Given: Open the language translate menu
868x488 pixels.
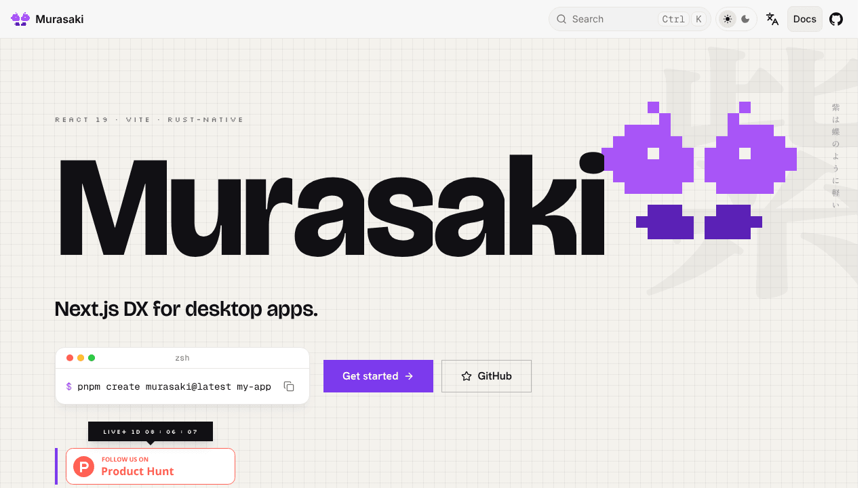Looking at the screenshot, I should 772,19.
